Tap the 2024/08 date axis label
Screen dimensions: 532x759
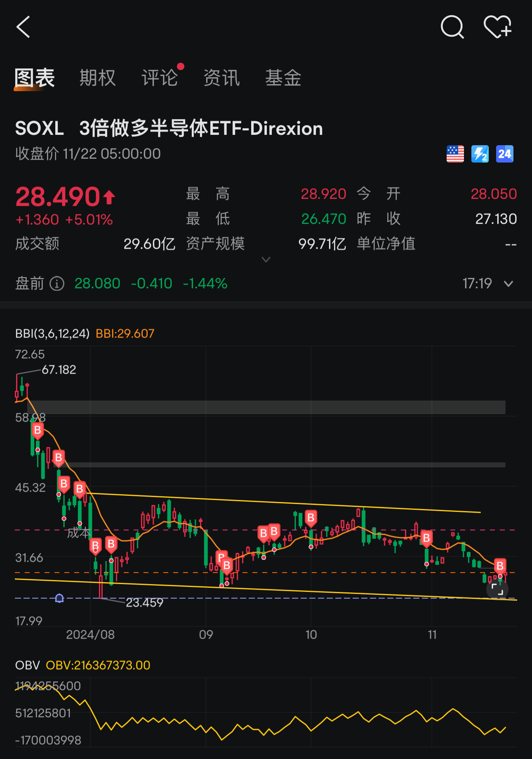[x=90, y=634]
